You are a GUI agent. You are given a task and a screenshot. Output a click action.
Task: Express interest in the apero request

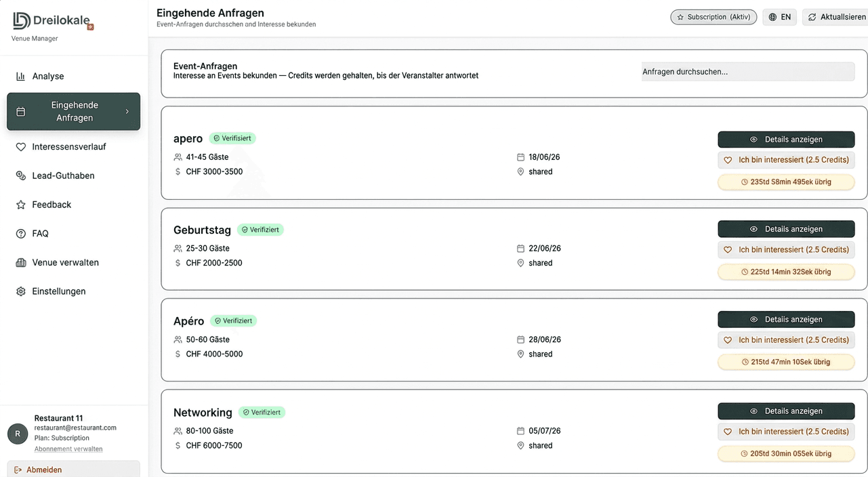click(x=786, y=161)
